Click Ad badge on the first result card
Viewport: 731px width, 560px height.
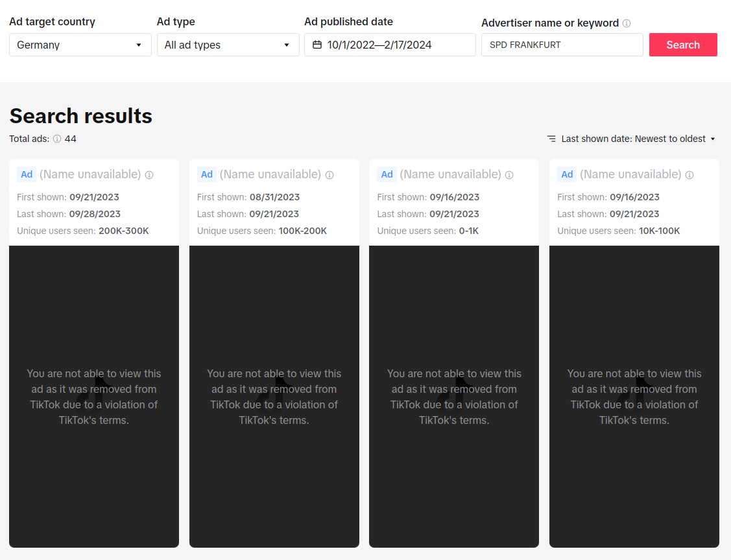[27, 174]
